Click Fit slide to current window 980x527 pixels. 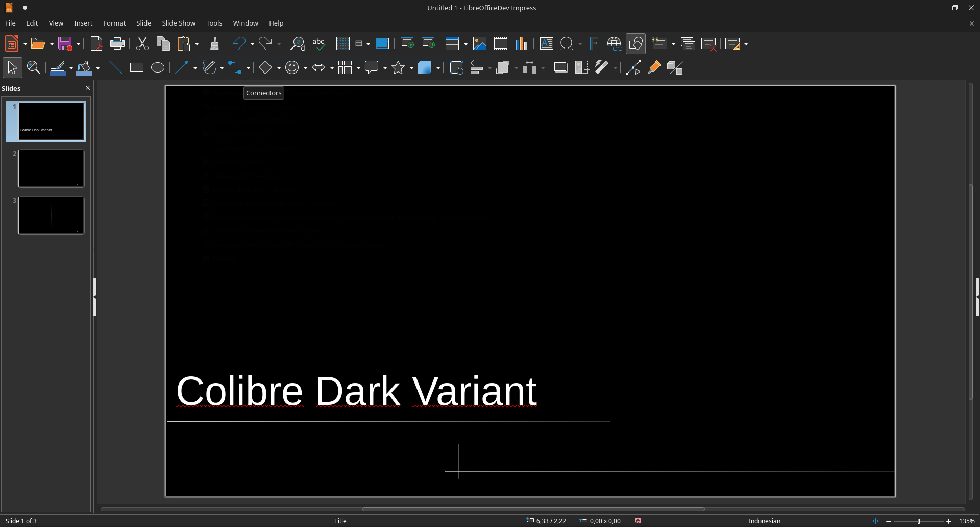(876, 521)
